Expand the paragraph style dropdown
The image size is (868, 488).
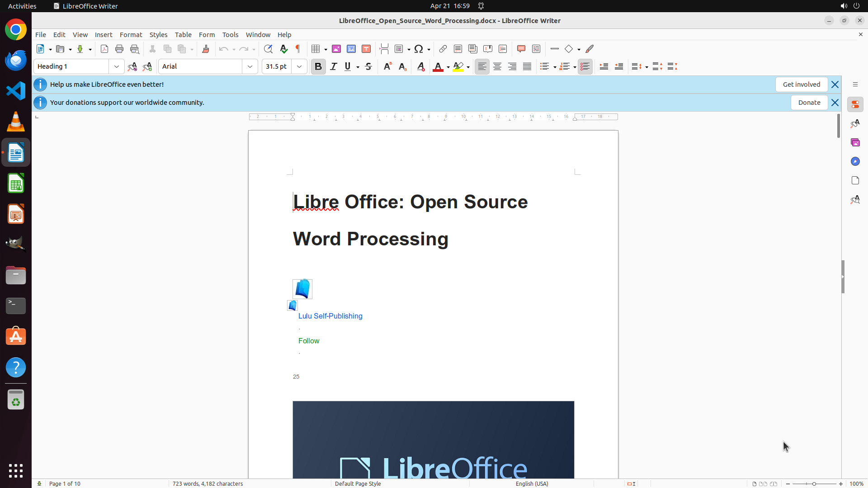[x=117, y=66]
